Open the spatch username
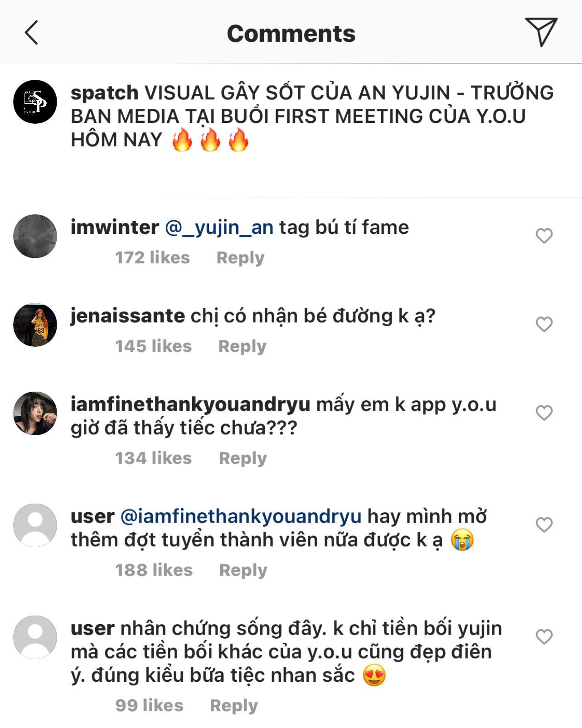This screenshot has height=728, width=582. [104, 93]
